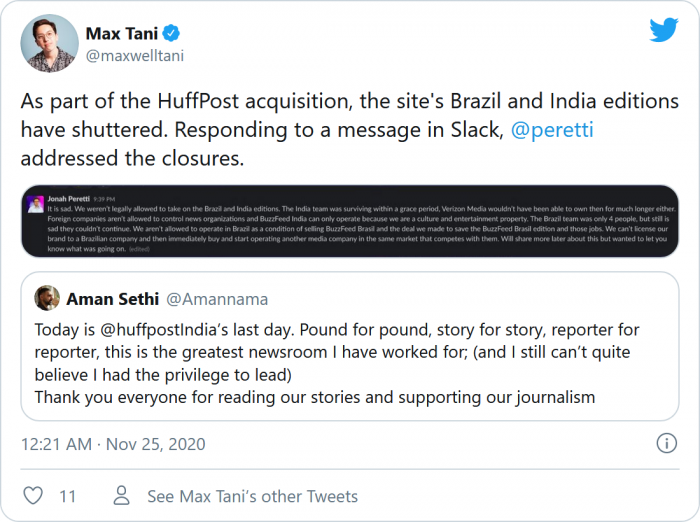Like the tweet with the heart icon

coord(33,496)
